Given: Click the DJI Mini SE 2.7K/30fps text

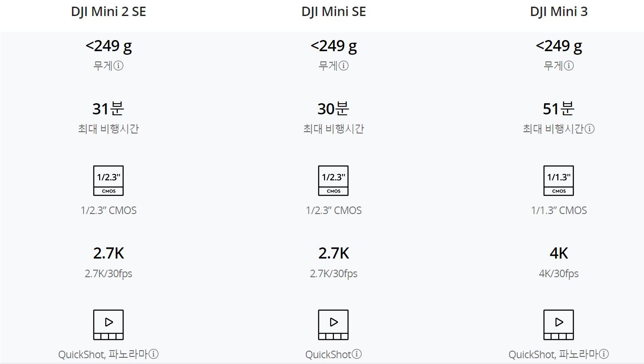Looking at the screenshot, I should (x=334, y=273).
